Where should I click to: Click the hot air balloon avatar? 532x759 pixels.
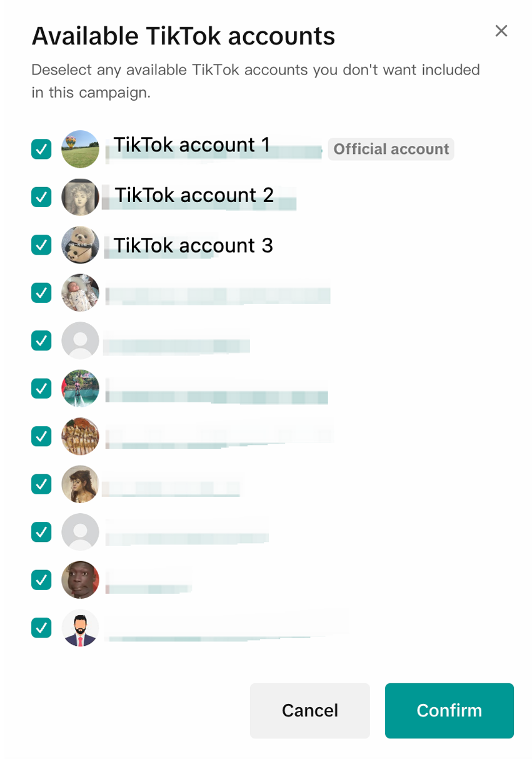tap(80, 149)
